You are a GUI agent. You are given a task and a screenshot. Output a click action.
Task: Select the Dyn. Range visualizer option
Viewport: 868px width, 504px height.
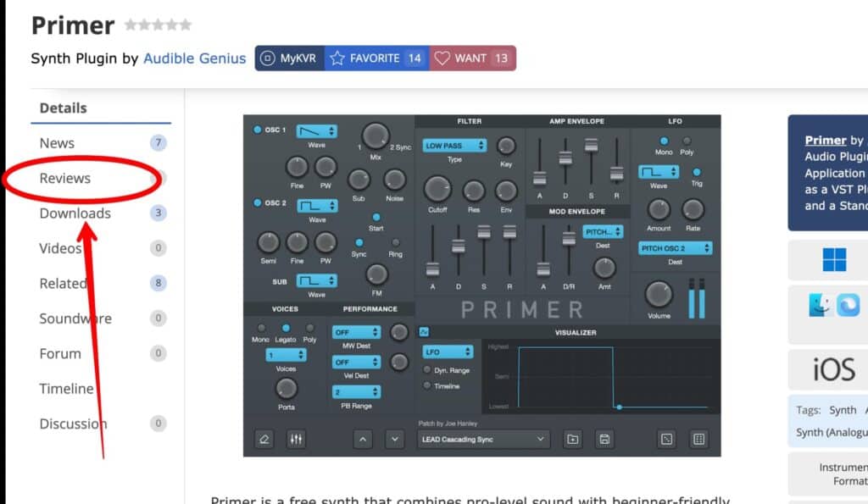click(427, 369)
